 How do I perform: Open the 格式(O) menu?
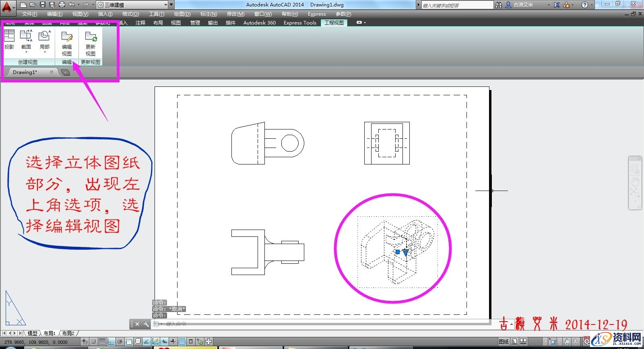click(x=130, y=14)
